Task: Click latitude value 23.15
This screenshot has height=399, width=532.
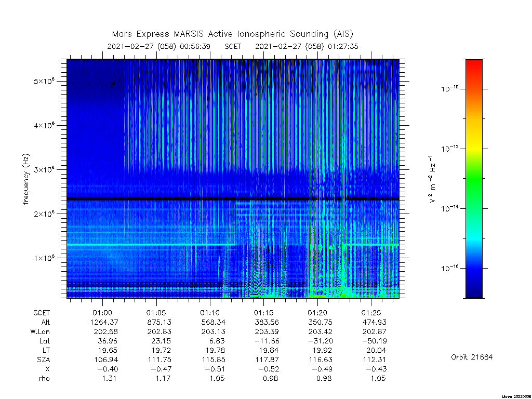Action: 161,341
